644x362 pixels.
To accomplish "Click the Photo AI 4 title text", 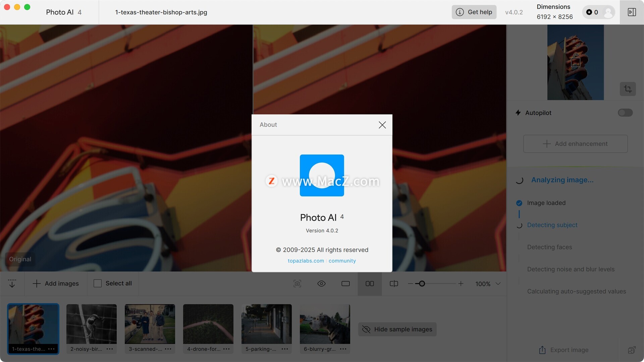I will (x=64, y=12).
